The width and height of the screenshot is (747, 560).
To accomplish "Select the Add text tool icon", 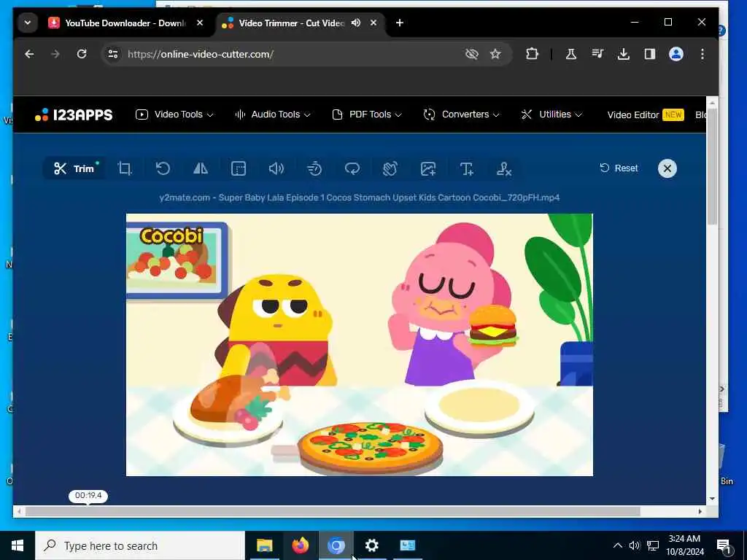I will click(x=466, y=168).
